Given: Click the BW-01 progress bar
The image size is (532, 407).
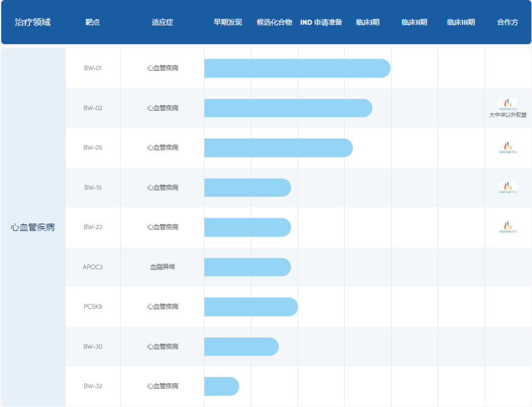Looking at the screenshot, I should coord(297,68).
